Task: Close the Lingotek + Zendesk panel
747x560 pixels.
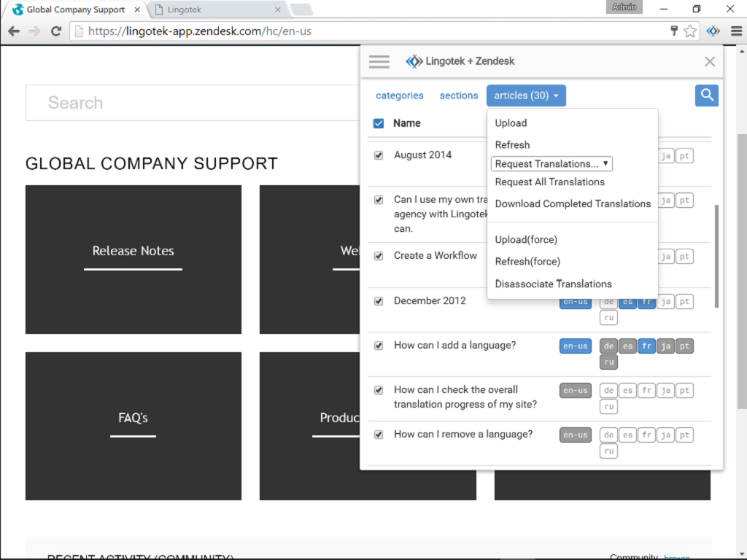Action: (709, 62)
